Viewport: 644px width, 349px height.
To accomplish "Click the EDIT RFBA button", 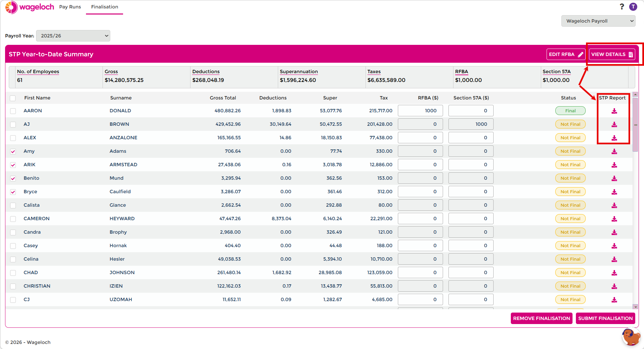I will coord(566,54).
